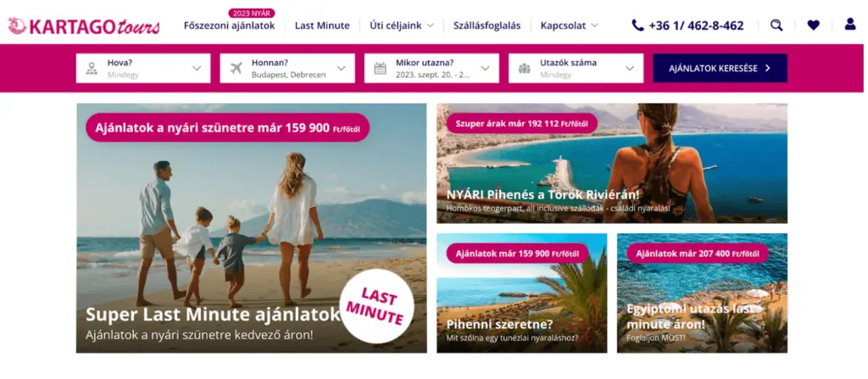Click the search magnifier icon in header
The image size is (868, 379).
click(776, 25)
